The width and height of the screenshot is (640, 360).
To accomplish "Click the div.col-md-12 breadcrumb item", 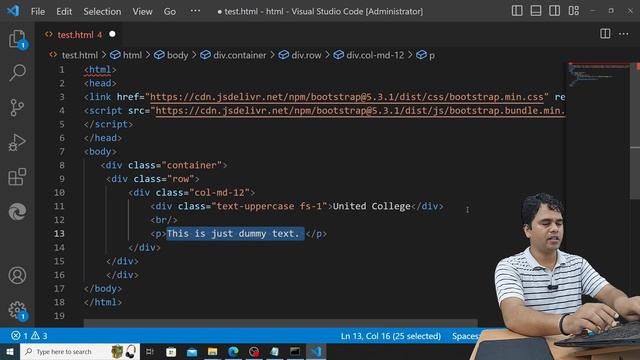I will 375,55.
